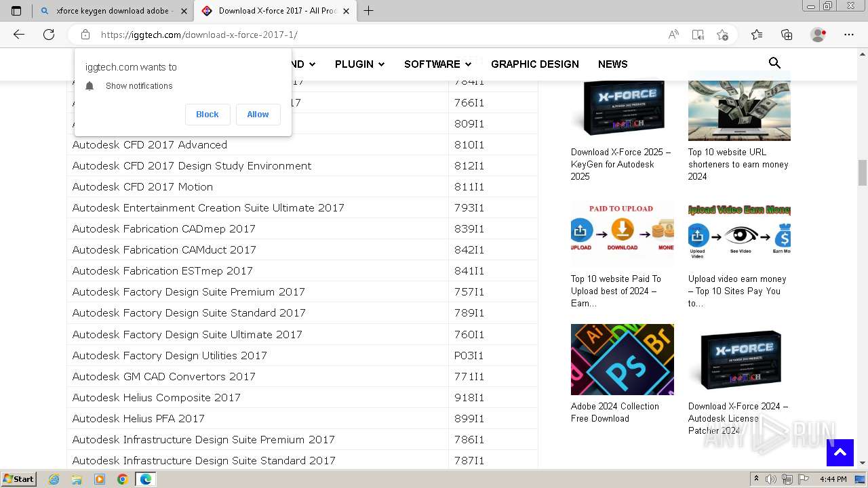Open Top 10 website Paid To Upload link
Viewport: 868px width, 488px height.
pos(616,291)
